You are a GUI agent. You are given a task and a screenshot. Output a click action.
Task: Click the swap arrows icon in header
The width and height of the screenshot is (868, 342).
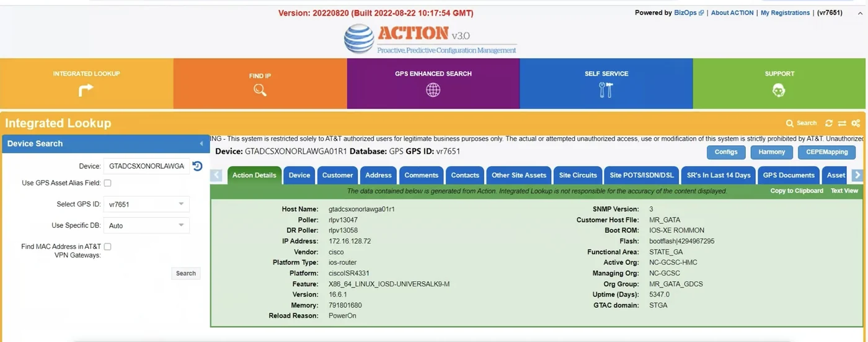point(842,124)
